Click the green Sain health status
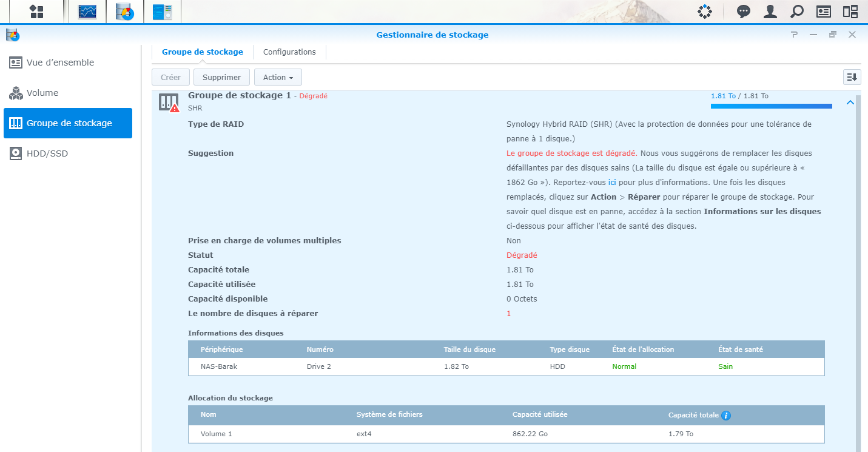This screenshot has width=868, height=452. 725,366
